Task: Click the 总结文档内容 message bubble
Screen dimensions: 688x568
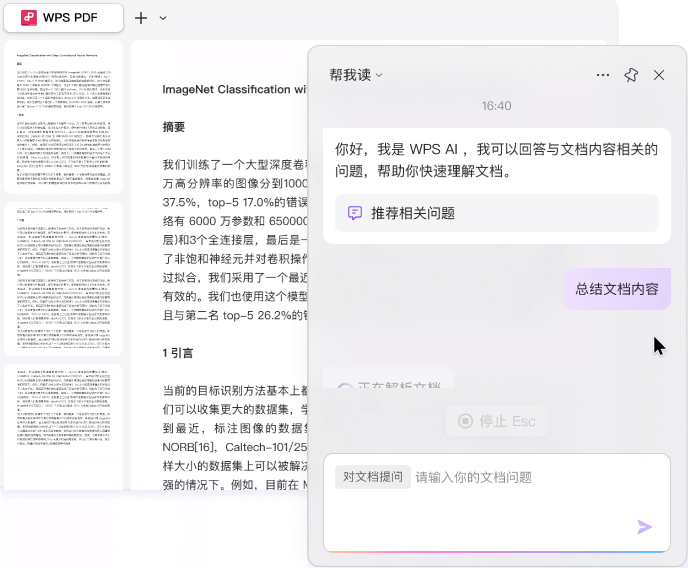Action: point(617,289)
